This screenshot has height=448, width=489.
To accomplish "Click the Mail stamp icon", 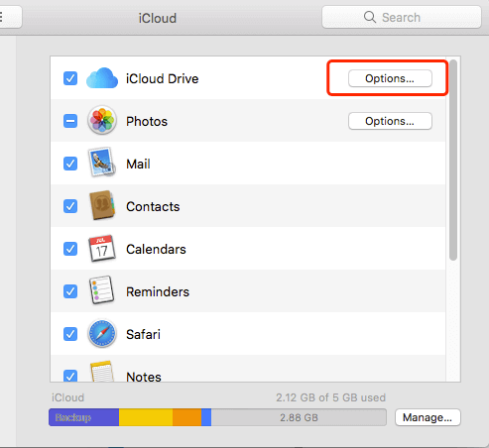I will 102,163.
